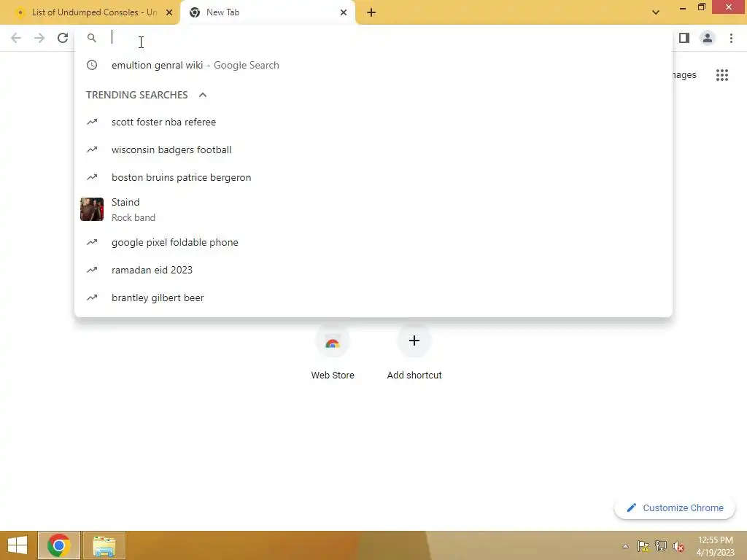Click the search magnifier icon in omnibox
747x560 pixels.
(92, 38)
